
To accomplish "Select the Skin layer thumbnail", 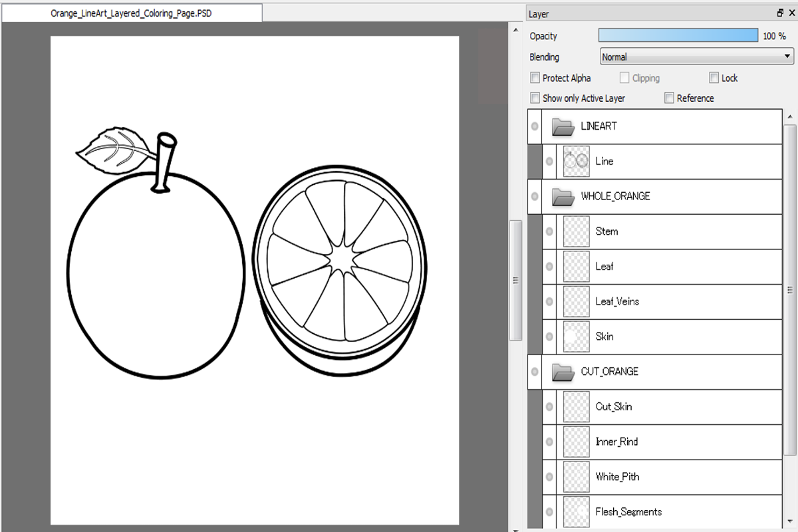I will tap(577, 337).
